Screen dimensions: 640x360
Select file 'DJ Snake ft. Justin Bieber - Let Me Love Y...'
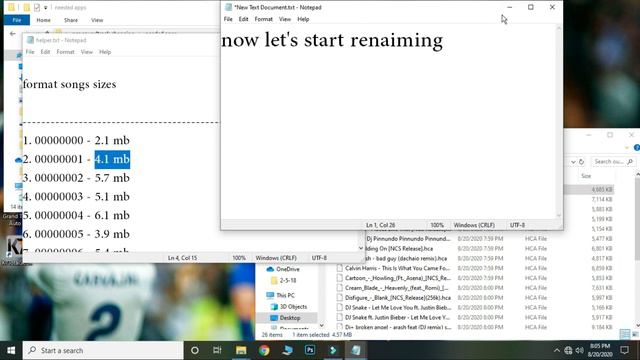(398, 317)
